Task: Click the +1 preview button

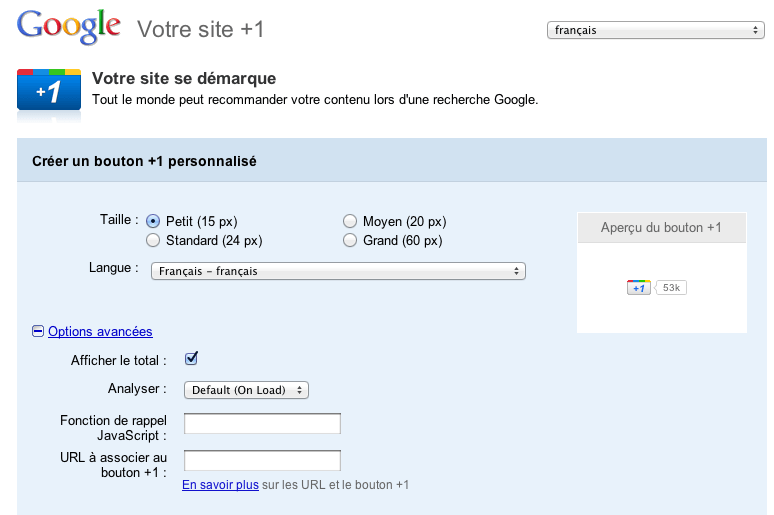Action: (639, 287)
